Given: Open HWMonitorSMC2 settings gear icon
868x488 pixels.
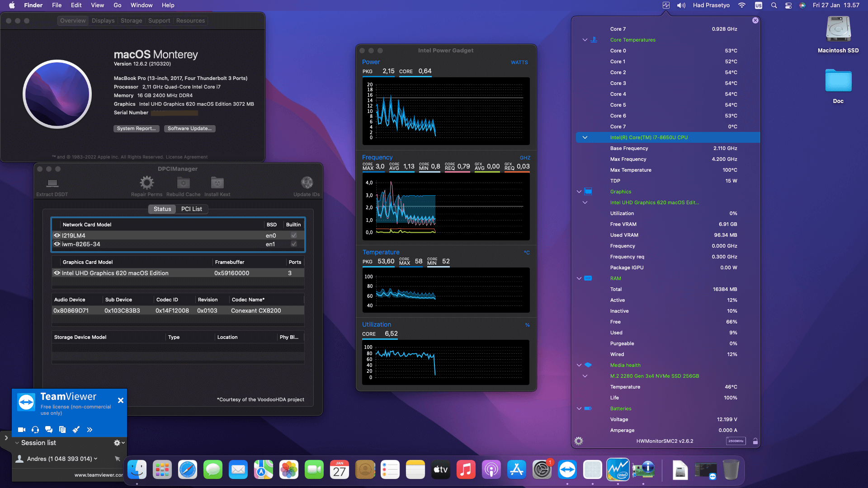Looking at the screenshot, I should coord(579,441).
